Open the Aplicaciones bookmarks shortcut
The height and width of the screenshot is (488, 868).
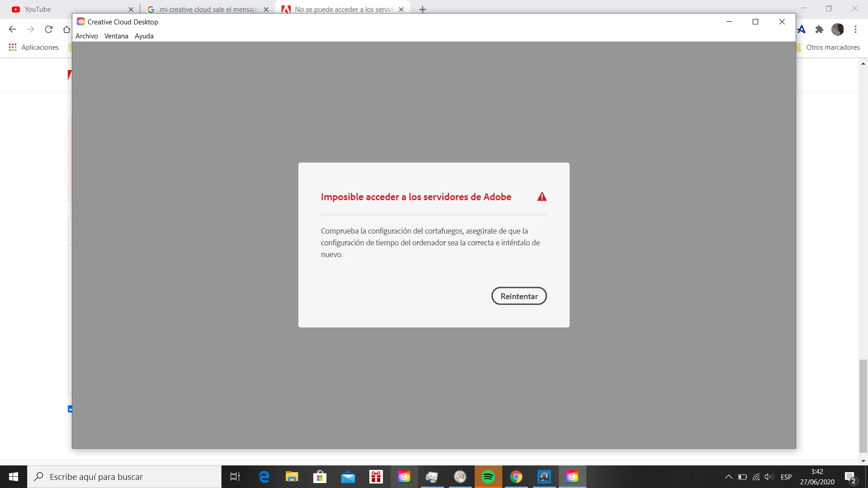point(33,47)
